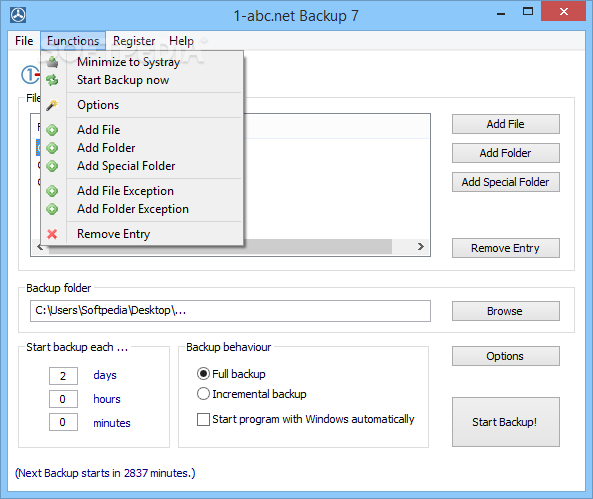Click the Add File button on the right
The width and height of the screenshot is (593, 499).
point(506,124)
